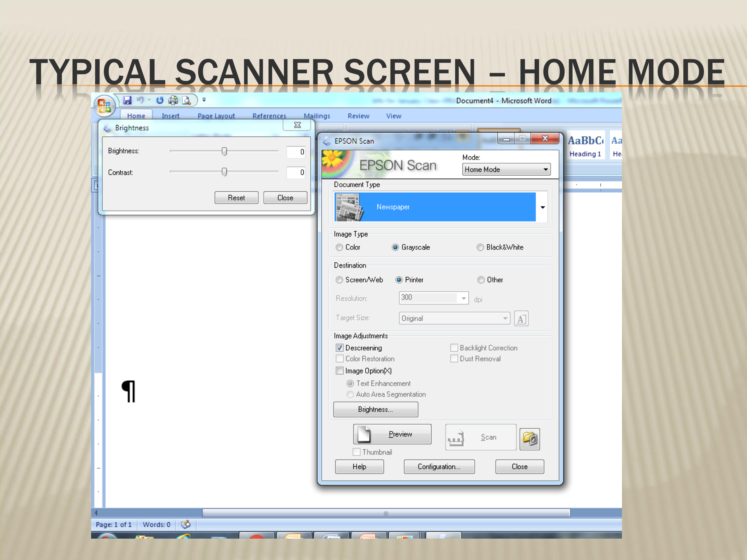This screenshot has height=560, width=747.
Task: Click the Brightness value field
Action: 296,152
